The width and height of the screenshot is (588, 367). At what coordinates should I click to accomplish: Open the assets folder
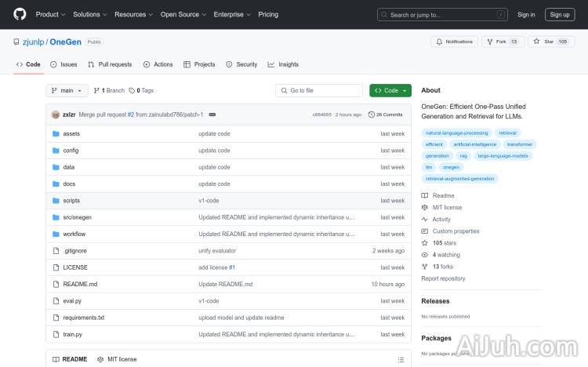71,134
